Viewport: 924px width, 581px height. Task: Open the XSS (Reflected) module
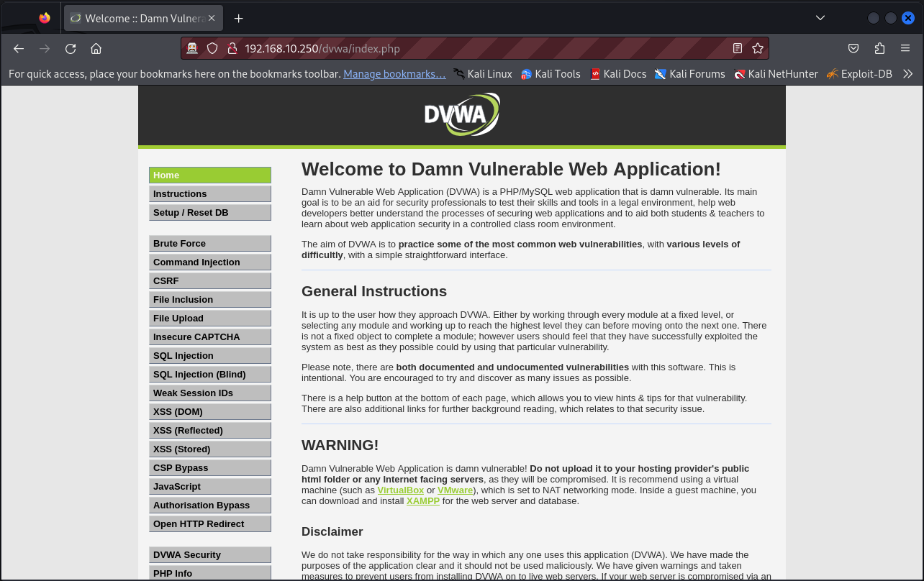[210, 430]
